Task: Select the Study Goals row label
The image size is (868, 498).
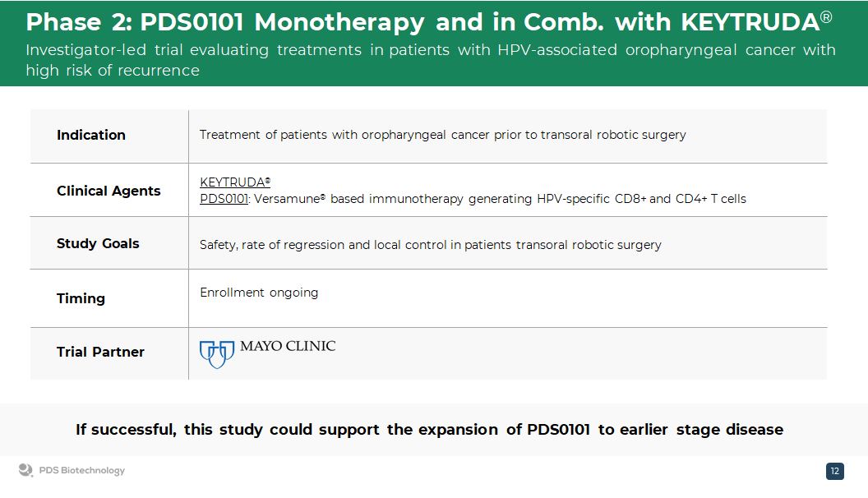Action: [x=98, y=243]
